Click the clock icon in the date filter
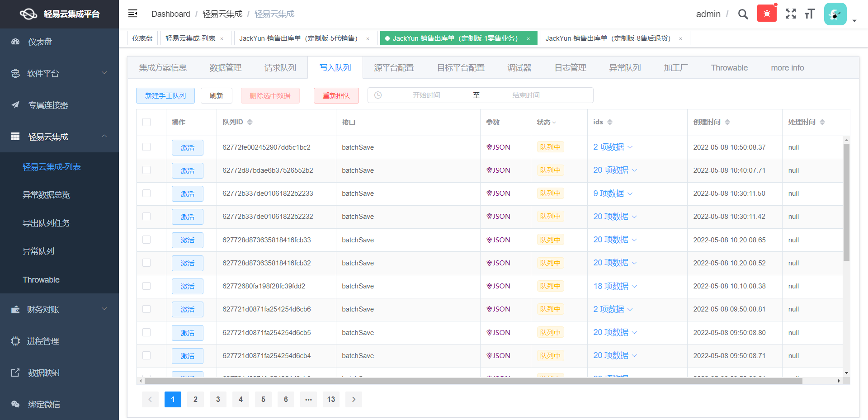The height and width of the screenshot is (420, 868). 378,95
